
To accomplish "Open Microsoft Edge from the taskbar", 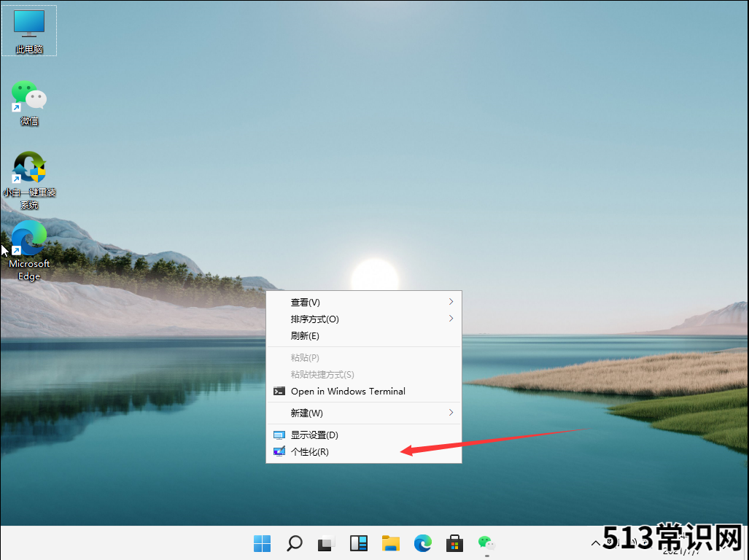I will (x=423, y=543).
